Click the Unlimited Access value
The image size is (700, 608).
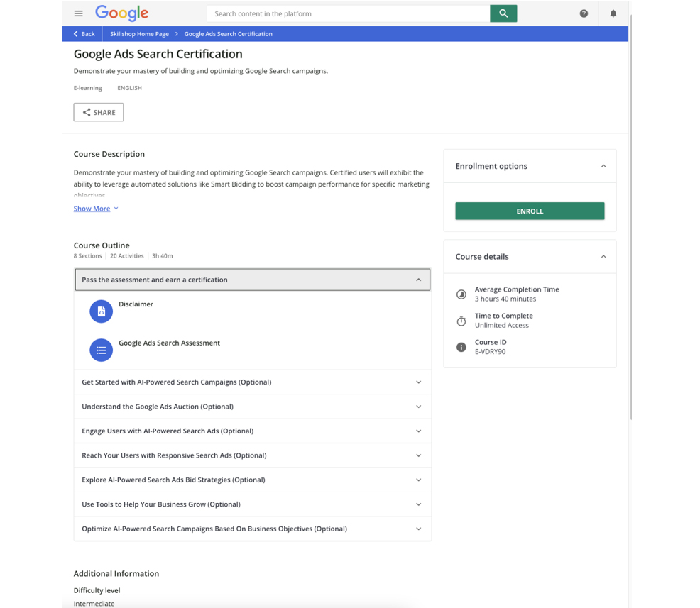tap(502, 325)
